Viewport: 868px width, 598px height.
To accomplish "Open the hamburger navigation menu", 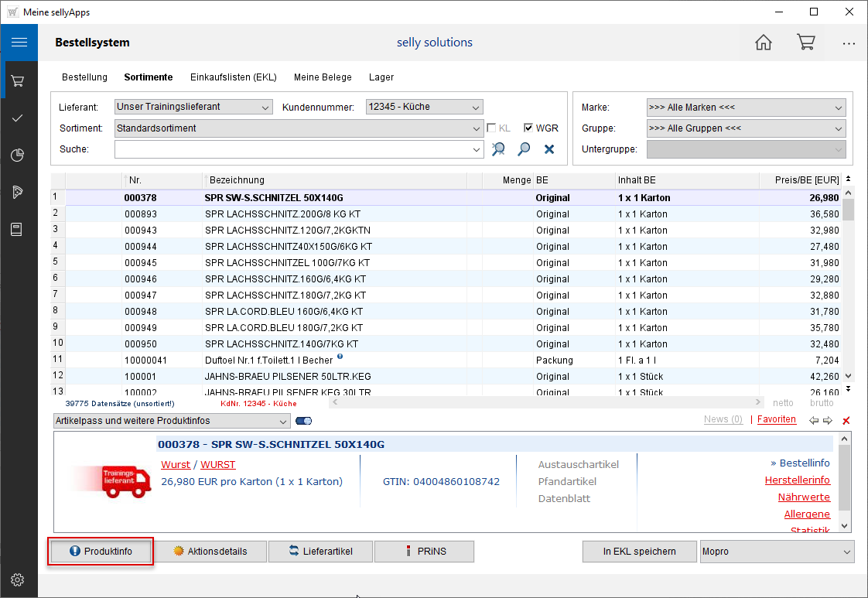I will click(x=19, y=43).
